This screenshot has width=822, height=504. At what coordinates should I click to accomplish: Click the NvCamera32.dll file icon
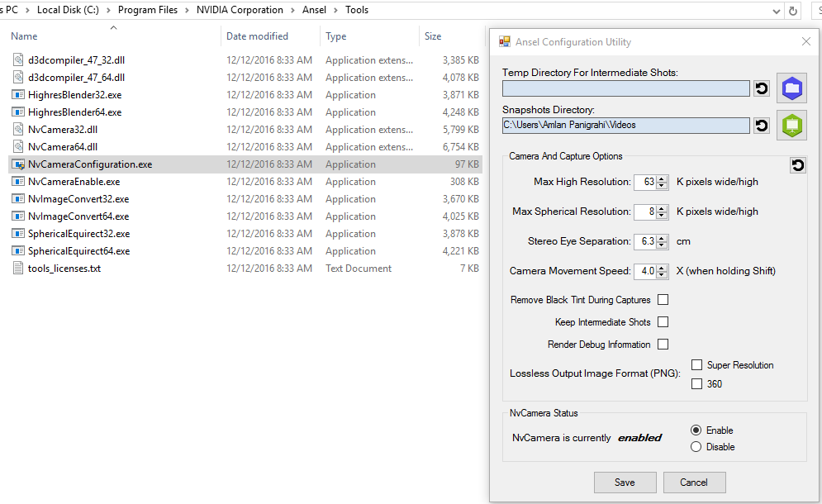tap(18, 130)
